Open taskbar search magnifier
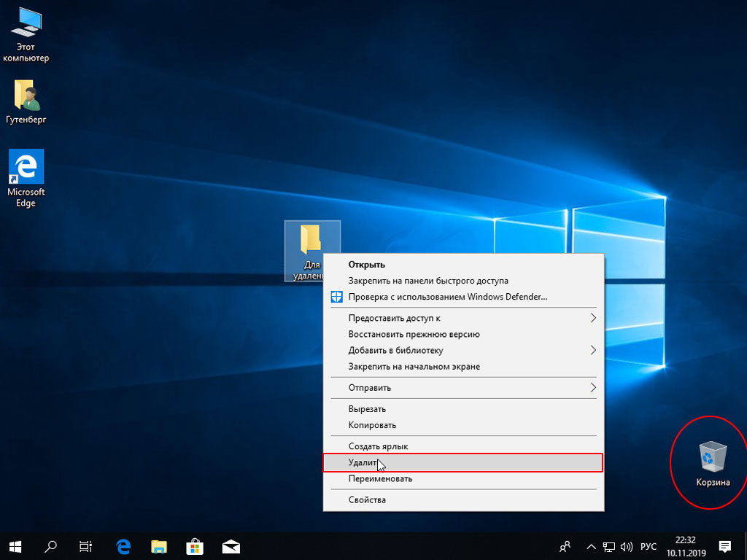The image size is (747, 560). tap(50, 546)
